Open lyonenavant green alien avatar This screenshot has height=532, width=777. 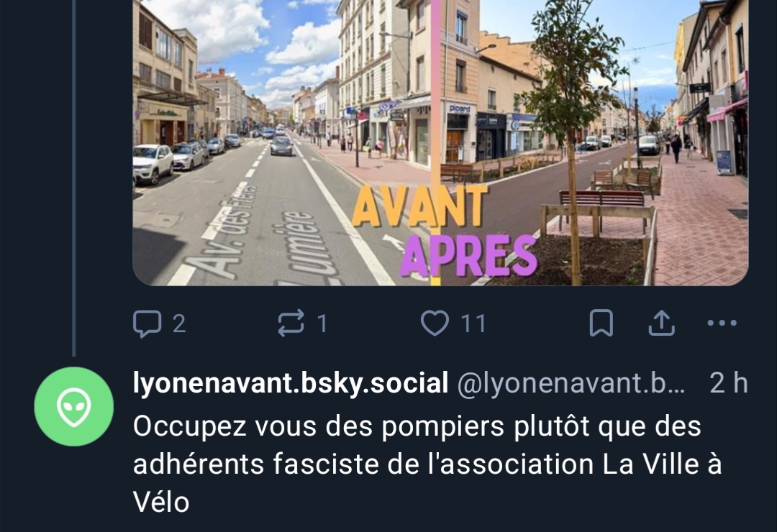74,407
